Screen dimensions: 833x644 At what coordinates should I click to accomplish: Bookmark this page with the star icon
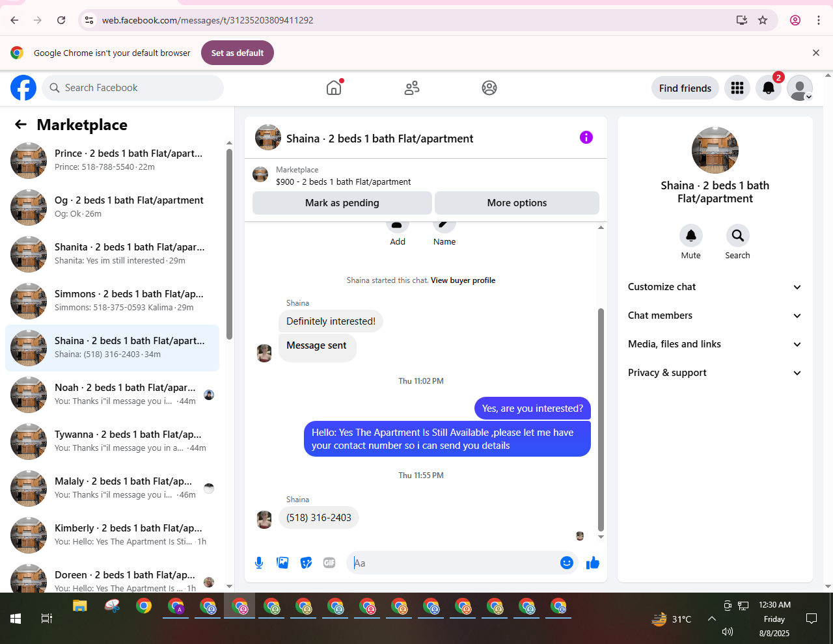[763, 20]
